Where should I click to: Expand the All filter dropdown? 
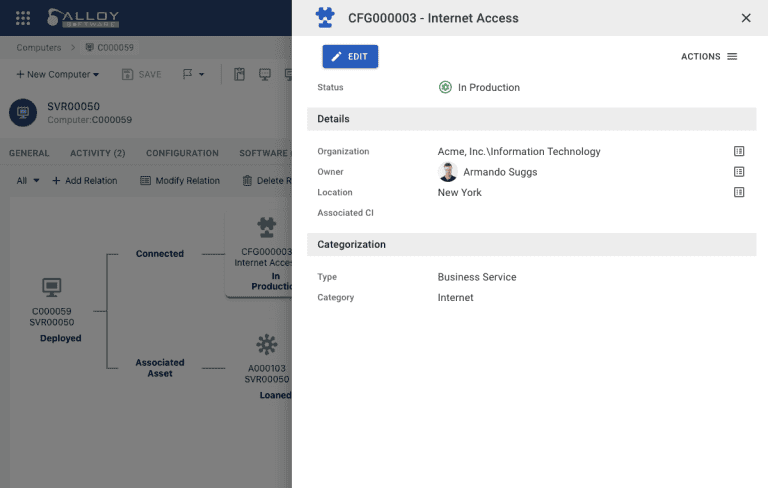pos(28,181)
